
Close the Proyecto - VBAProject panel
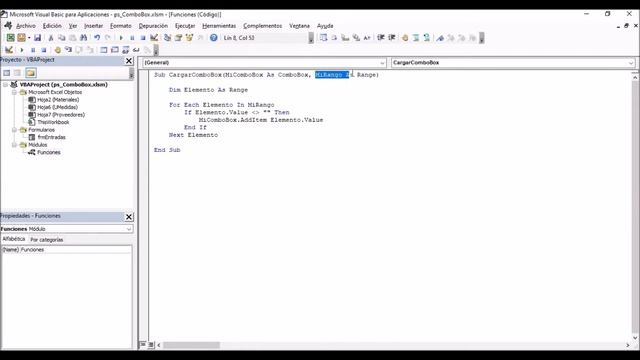coord(129,61)
